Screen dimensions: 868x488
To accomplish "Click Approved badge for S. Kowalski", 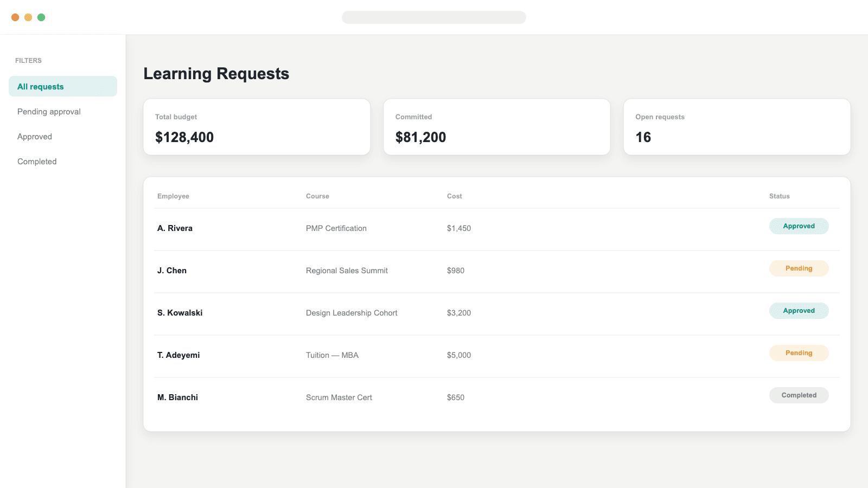I will [x=799, y=311].
